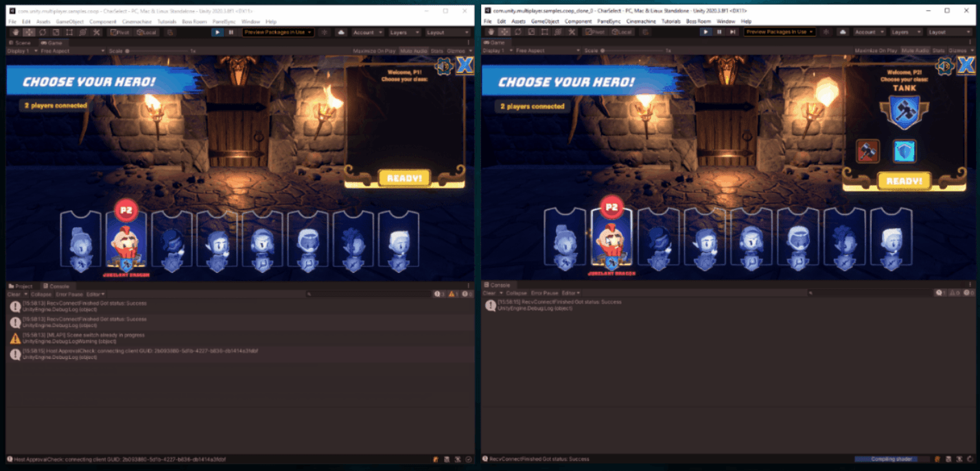980x471 pixels.
Task: Click the blue shield ability icon under Tank
Action: point(905,151)
